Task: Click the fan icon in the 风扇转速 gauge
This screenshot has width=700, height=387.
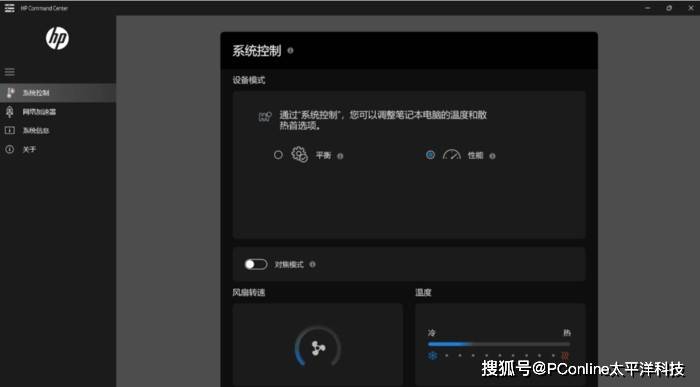Action: coord(318,348)
